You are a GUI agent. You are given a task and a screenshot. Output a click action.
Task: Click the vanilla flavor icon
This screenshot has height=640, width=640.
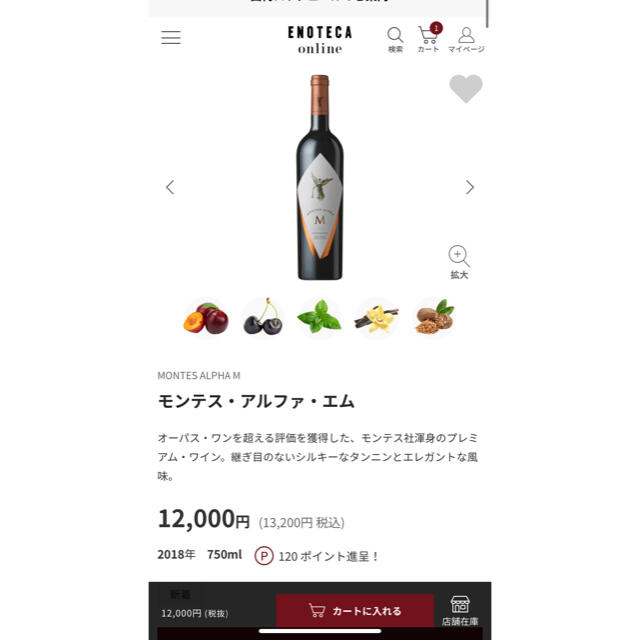point(376,318)
